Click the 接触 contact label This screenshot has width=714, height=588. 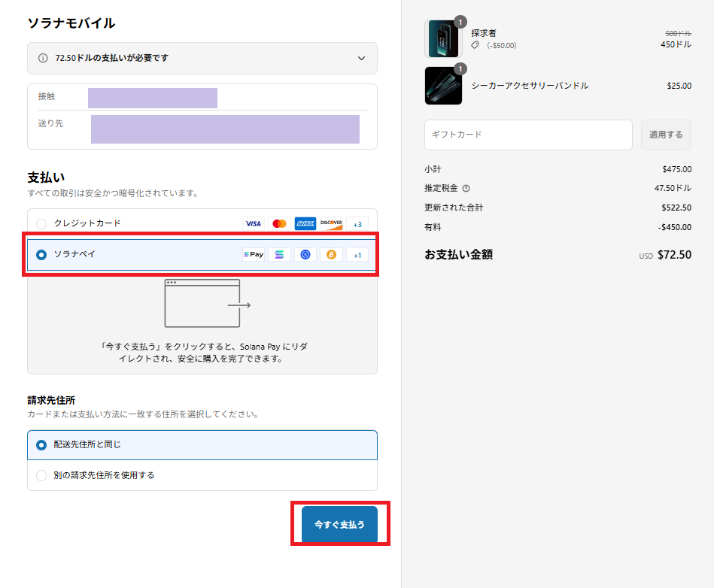tap(47, 96)
